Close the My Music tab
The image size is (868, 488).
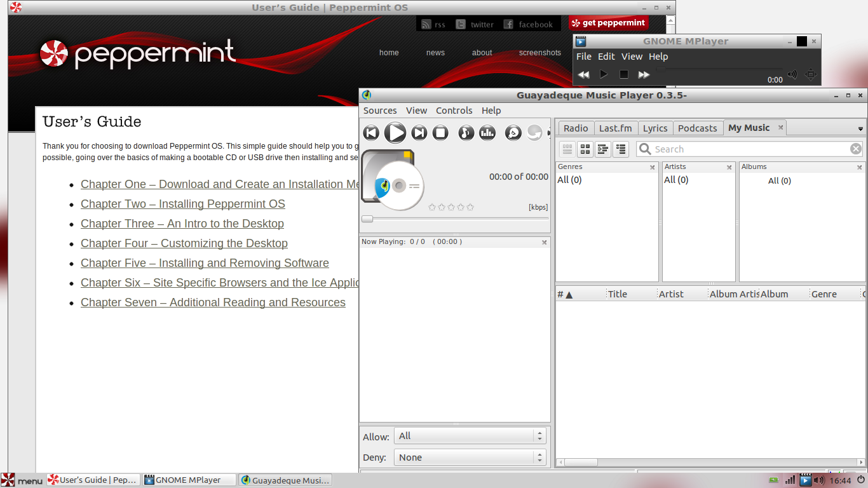780,128
